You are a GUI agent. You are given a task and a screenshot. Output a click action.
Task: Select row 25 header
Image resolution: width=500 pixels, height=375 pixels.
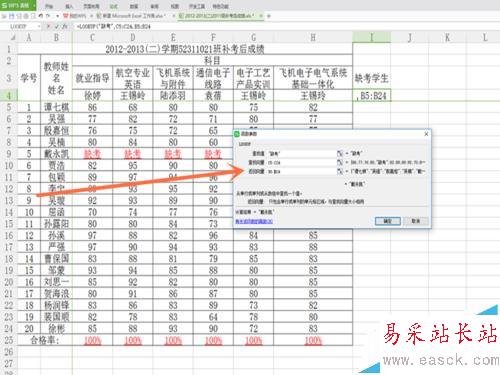[8, 340]
